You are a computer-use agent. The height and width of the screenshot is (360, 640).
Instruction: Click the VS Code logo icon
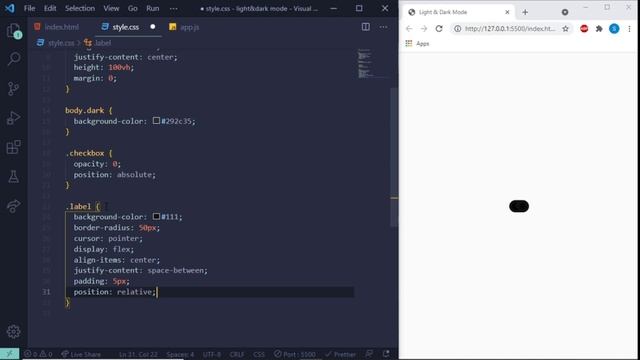click(x=9, y=8)
